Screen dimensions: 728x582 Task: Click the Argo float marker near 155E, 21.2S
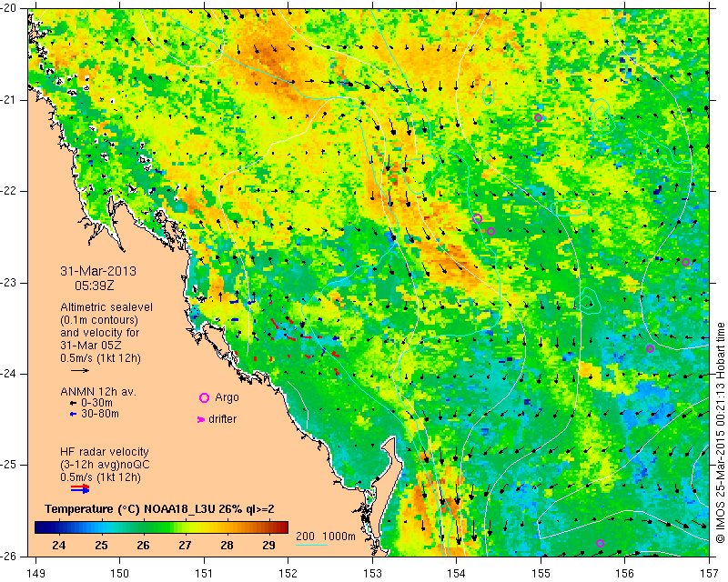pos(538,117)
